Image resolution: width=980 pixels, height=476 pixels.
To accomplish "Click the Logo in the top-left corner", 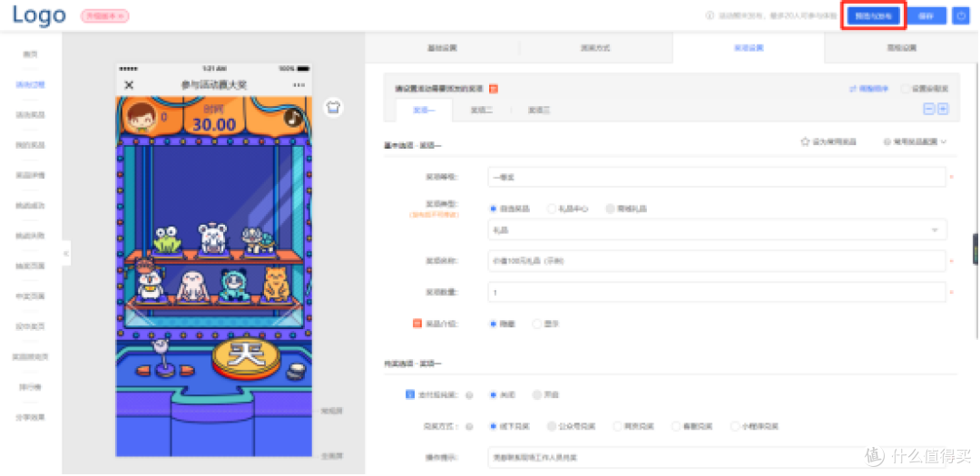I will [39, 15].
